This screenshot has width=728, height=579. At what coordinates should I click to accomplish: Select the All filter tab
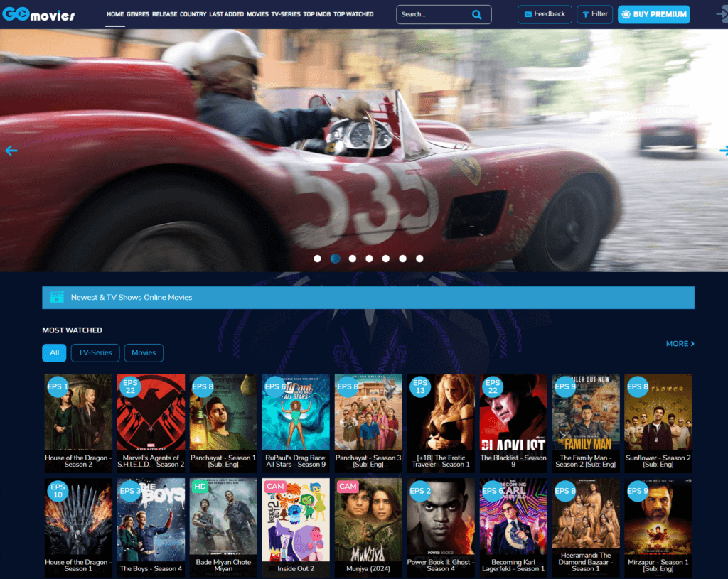(54, 353)
